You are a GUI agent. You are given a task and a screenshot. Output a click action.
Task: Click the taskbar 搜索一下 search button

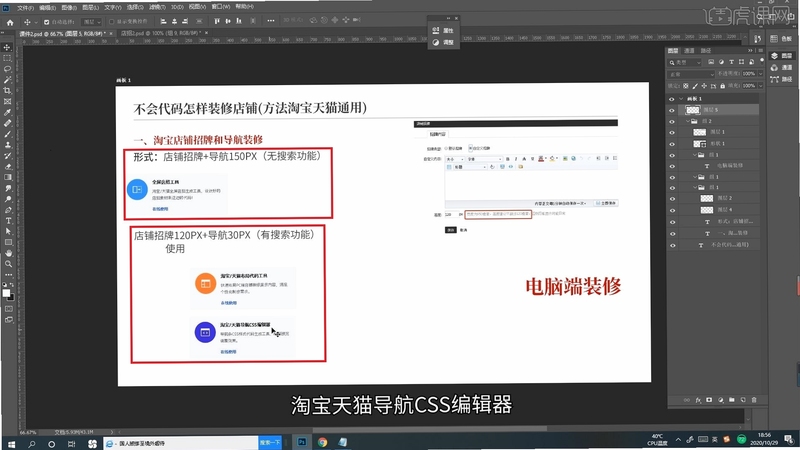[270, 443]
